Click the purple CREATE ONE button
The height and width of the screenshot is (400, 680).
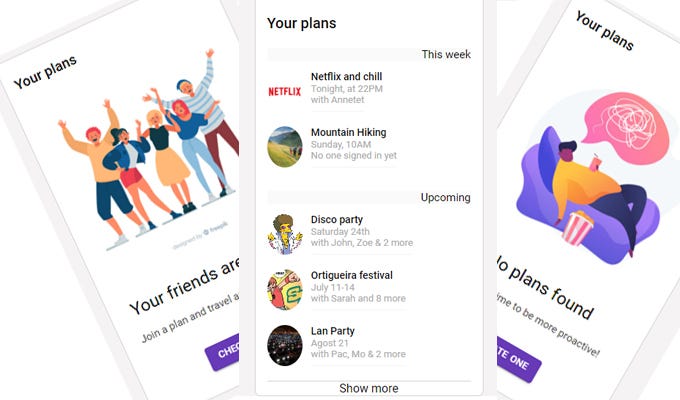(x=518, y=359)
